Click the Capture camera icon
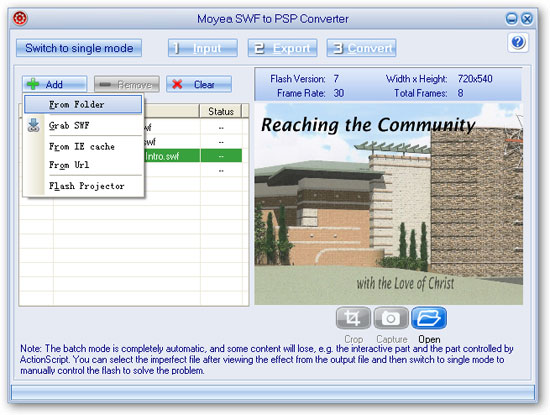Screen dimensions: 550x415 391,318
